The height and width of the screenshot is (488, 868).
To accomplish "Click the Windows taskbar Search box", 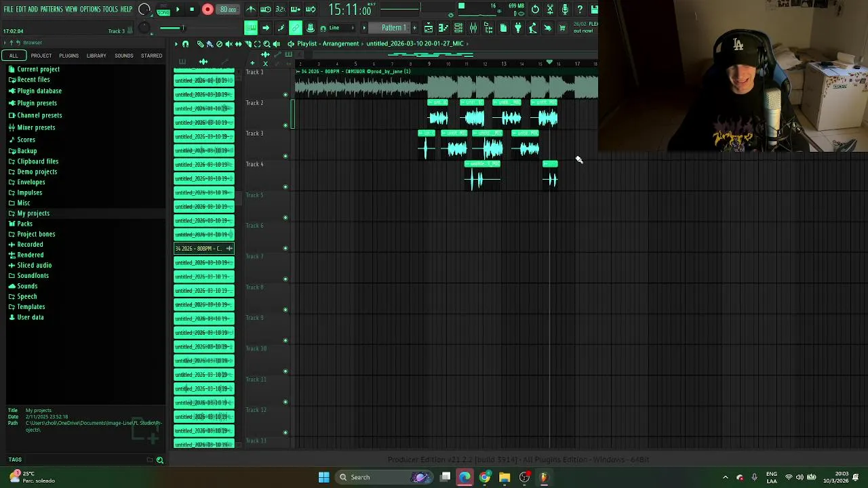I will pyautogui.click(x=384, y=477).
